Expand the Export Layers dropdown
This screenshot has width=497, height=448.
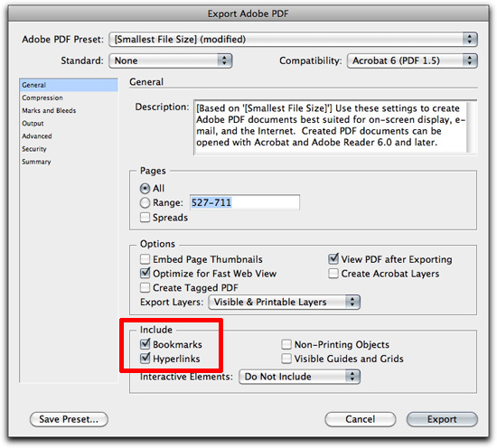[x=284, y=302]
